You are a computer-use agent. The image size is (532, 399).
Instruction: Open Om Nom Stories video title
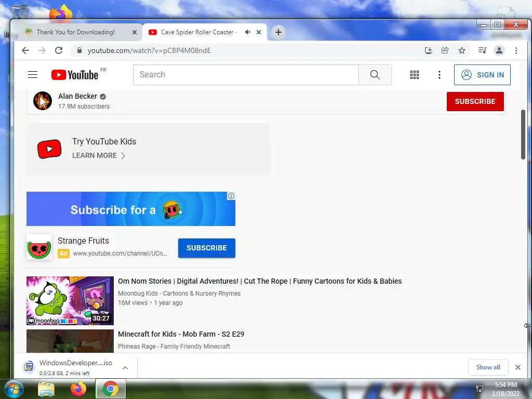click(260, 281)
